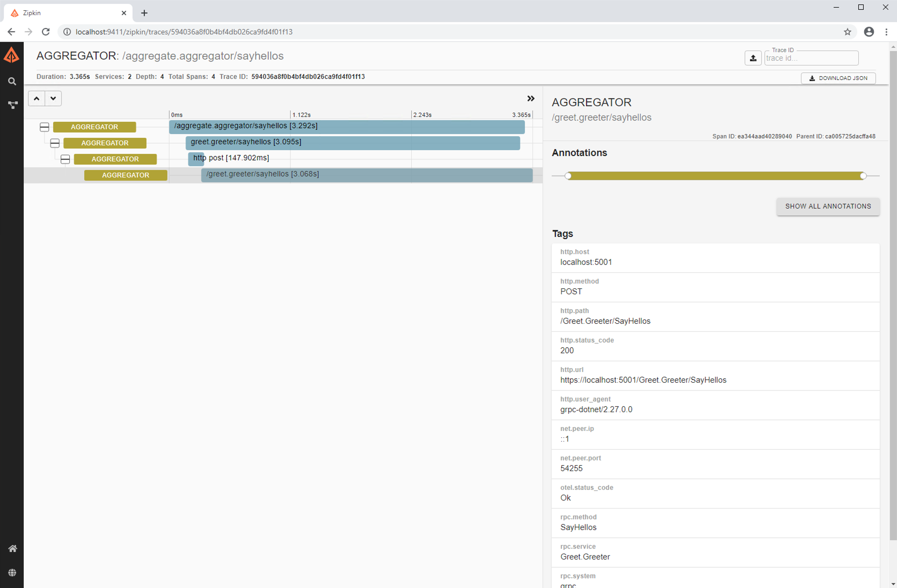
Task: Click the rpc.service value Greet.Greeter
Action: point(585,557)
